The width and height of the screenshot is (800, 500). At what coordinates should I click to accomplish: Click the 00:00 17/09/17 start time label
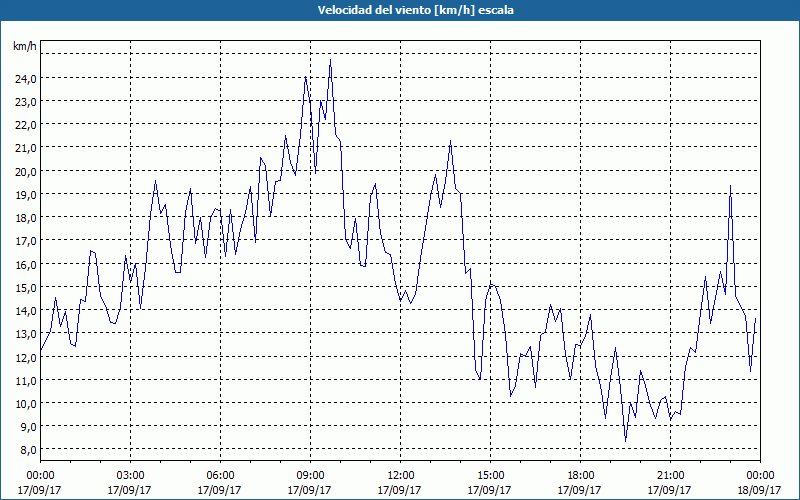pos(40,483)
